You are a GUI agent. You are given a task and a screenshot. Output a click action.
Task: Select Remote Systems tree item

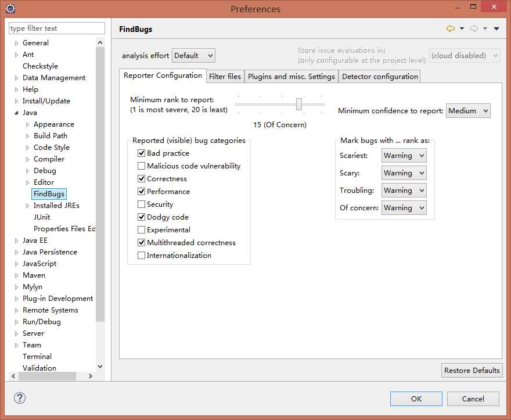[x=50, y=310]
